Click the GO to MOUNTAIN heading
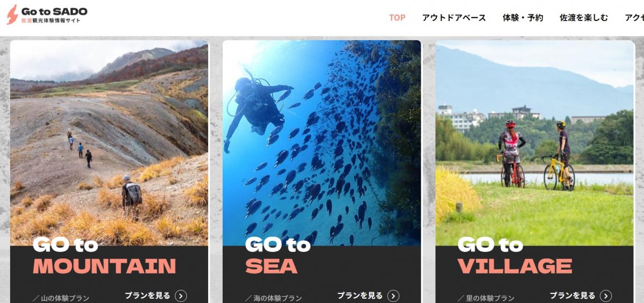 [104, 256]
